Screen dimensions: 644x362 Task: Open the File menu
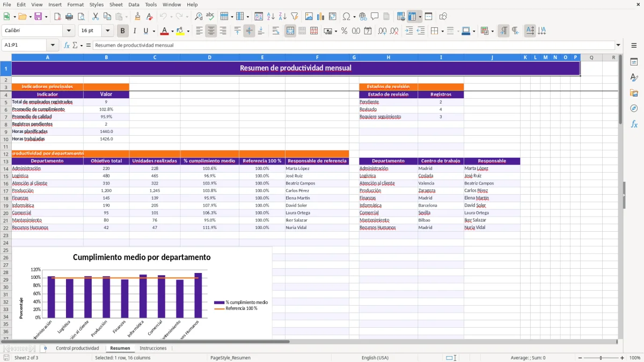tap(7, 4)
